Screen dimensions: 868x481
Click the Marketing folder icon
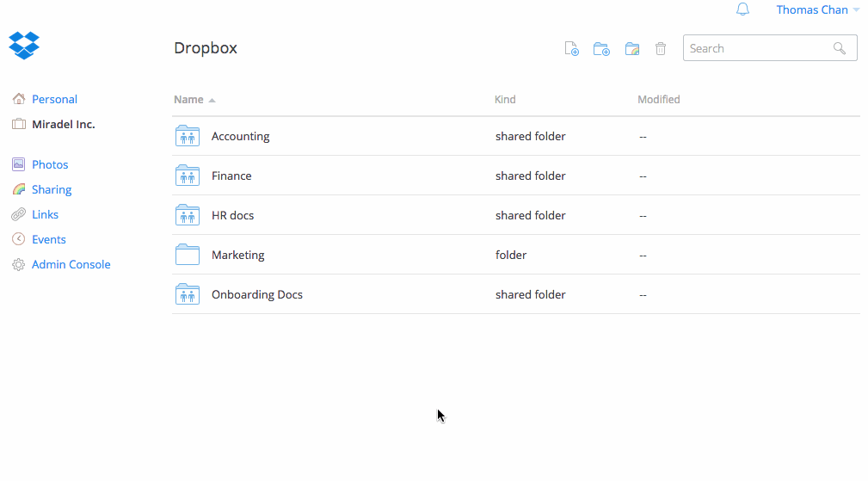(x=188, y=255)
